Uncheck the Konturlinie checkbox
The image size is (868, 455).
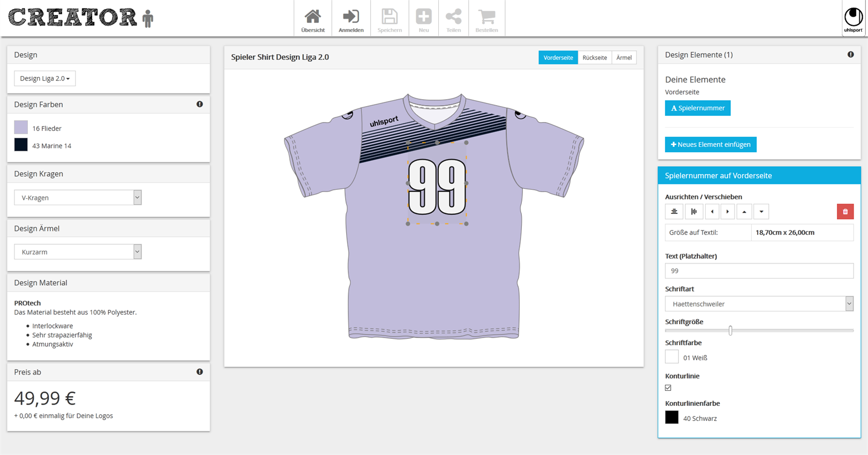tap(668, 388)
